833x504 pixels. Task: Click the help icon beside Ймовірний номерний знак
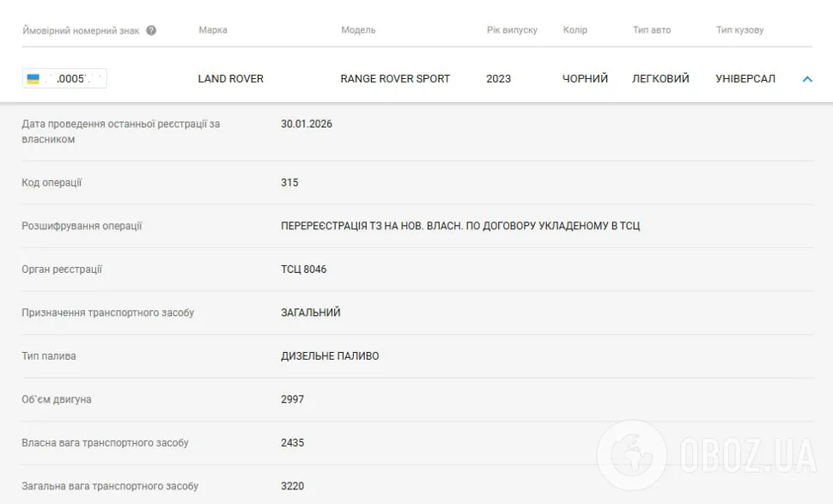tap(151, 30)
